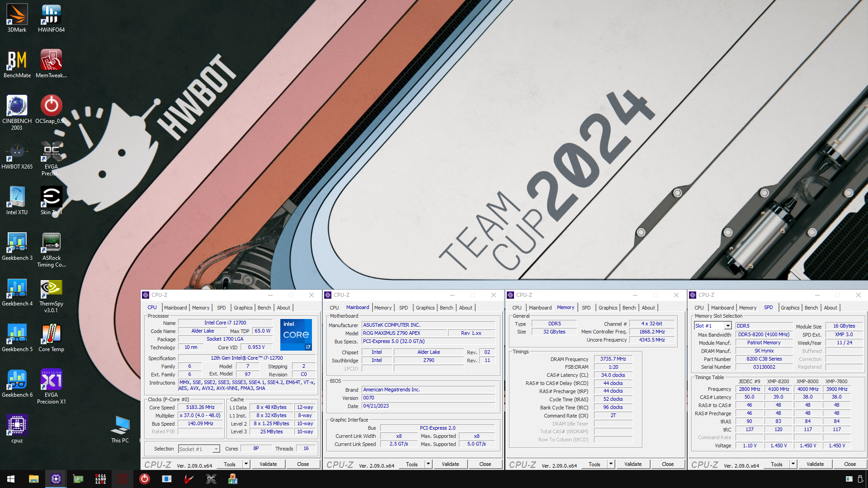Open EVGA Precision desktop shortcut
Viewport: 868px width, 488px height.
tap(51, 158)
